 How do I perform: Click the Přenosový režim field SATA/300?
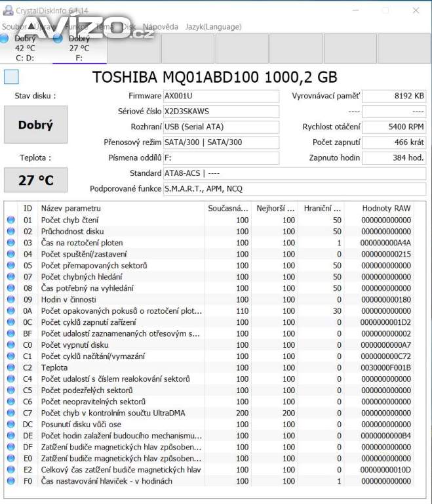221,142
